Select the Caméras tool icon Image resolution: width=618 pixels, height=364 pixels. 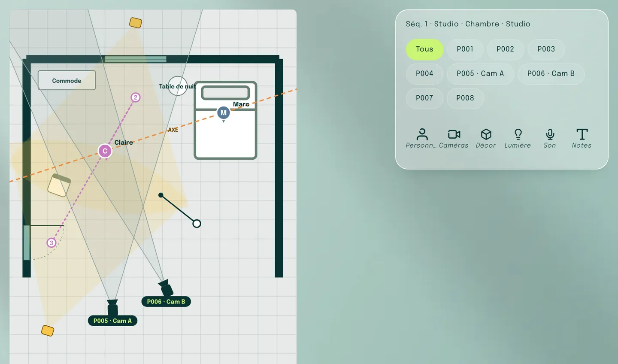click(x=454, y=134)
